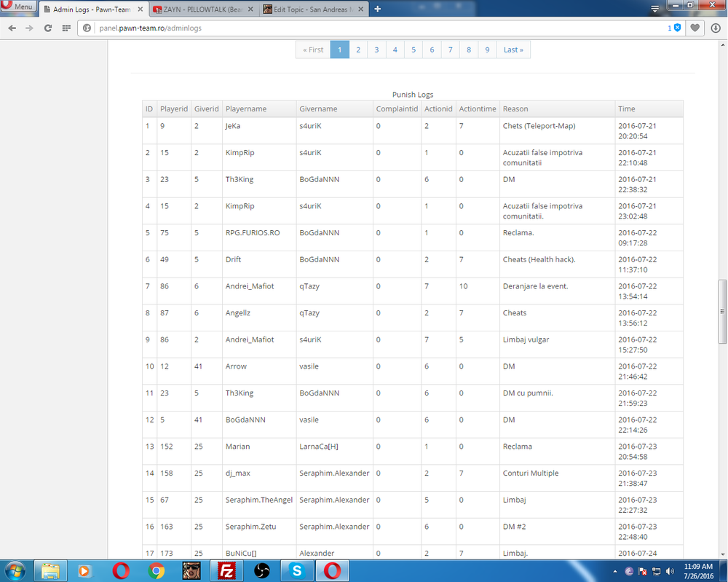Select pagination page 7
728x582 pixels.
pos(451,50)
